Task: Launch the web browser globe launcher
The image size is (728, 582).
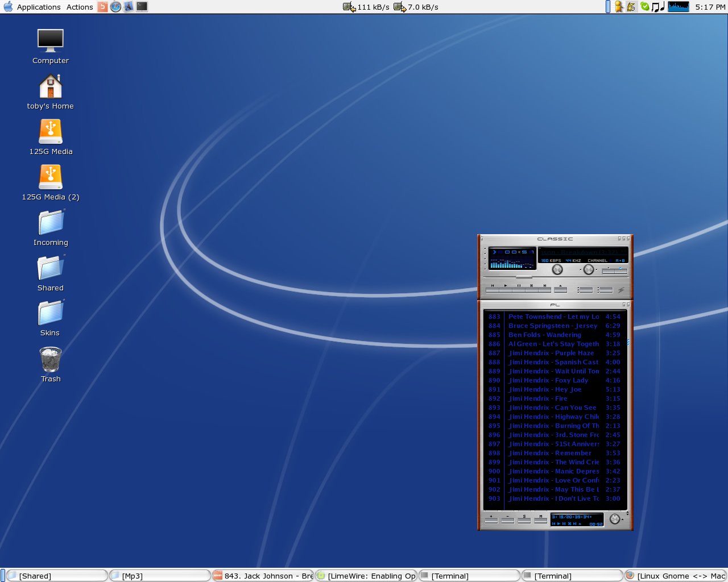Action: click(115, 7)
